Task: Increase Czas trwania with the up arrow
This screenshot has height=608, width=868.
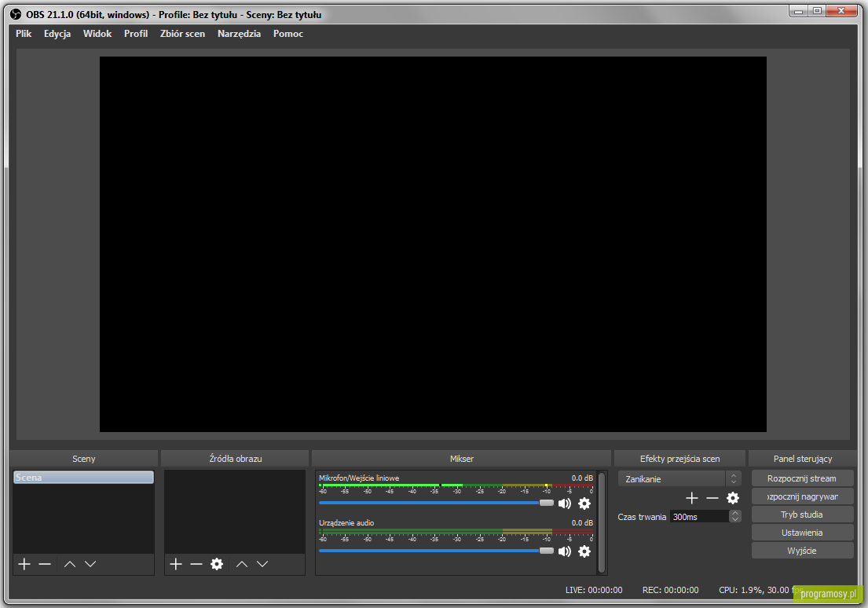Action: [735, 513]
